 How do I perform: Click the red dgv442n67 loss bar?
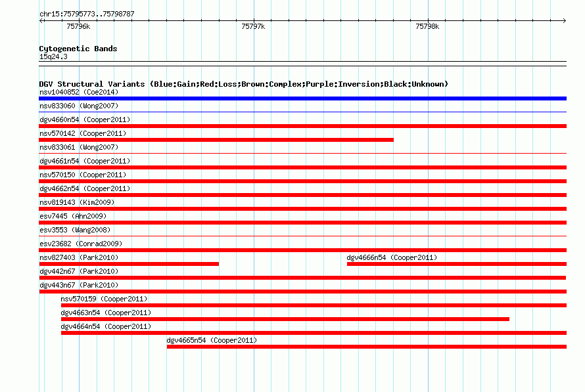pos(302,278)
